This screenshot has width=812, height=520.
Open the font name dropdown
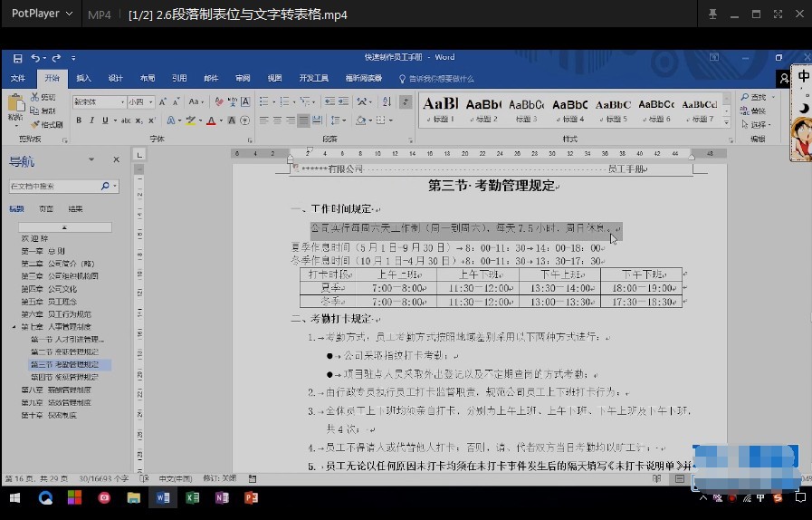pos(123,102)
